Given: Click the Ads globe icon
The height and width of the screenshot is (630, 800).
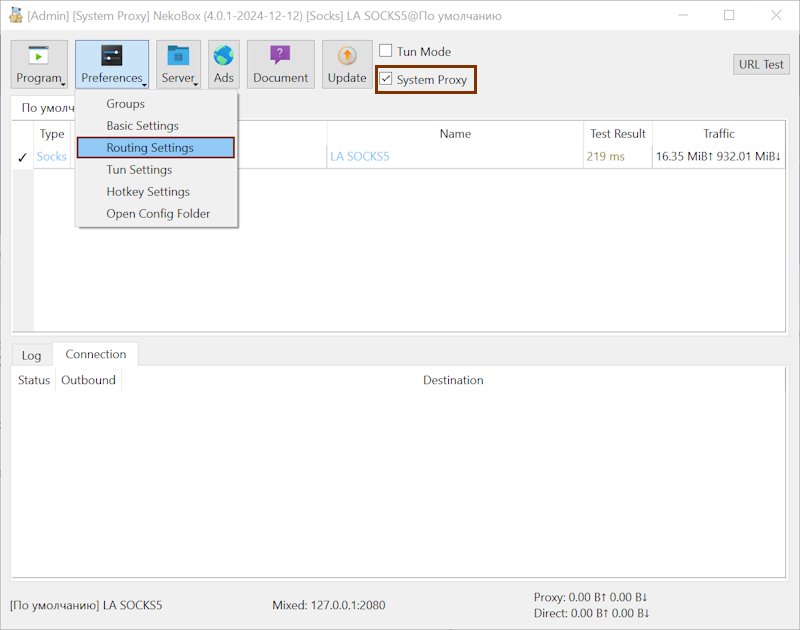Looking at the screenshot, I should pyautogui.click(x=224, y=56).
